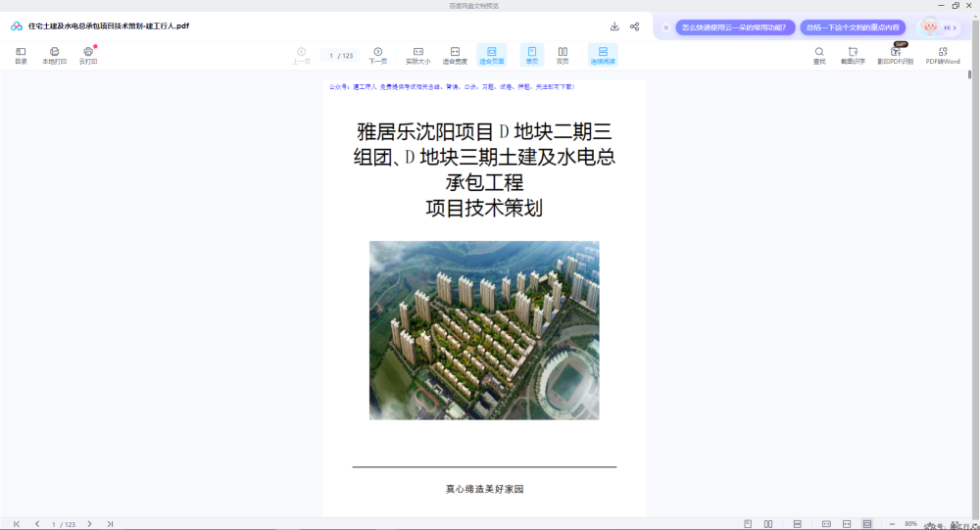Click the download icon in title bar

click(614, 26)
